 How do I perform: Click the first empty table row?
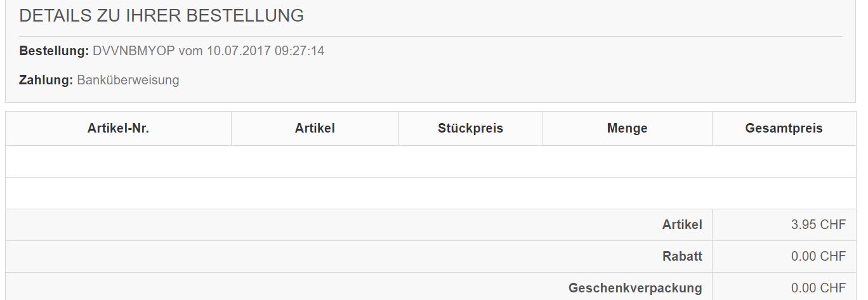(x=431, y=161)
